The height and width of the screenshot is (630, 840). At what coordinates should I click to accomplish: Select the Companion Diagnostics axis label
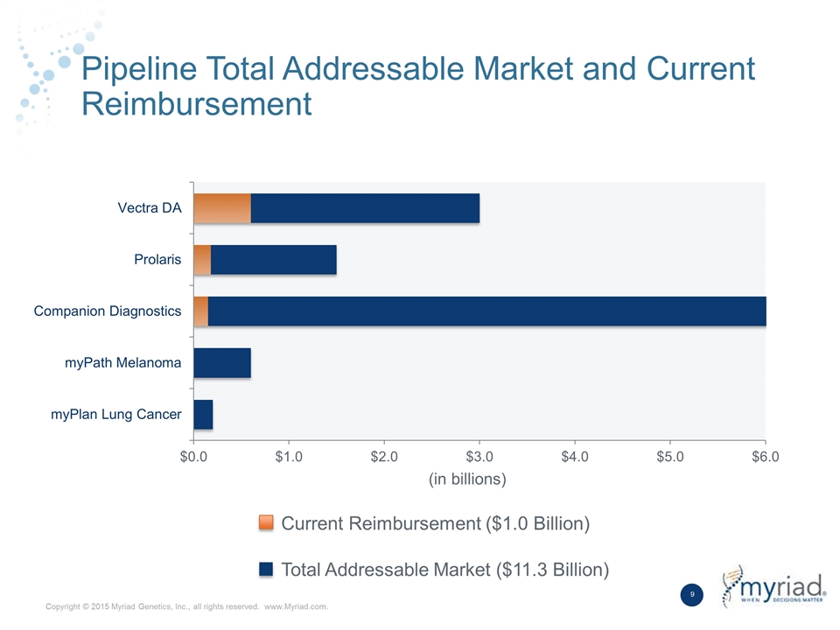[108, 311]
